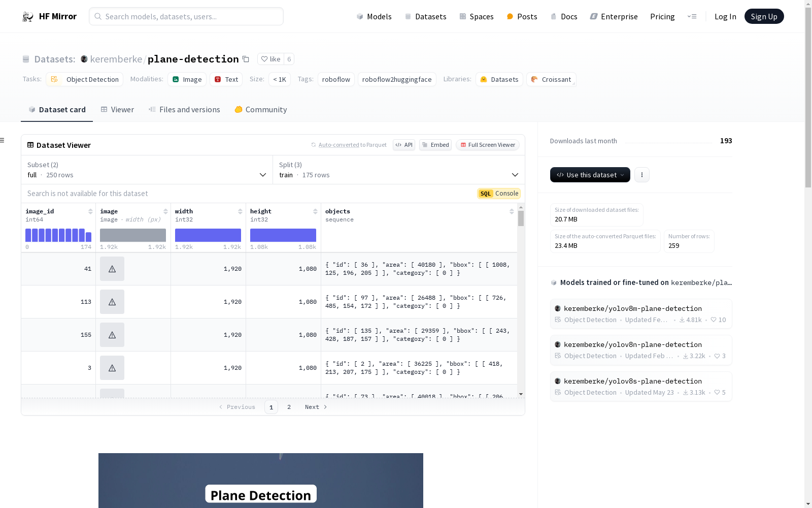Image resolution: width=812 pixels, height=508 pixels.
Task: Open the Object Detection task tag
Action: [x=85, y=79]
